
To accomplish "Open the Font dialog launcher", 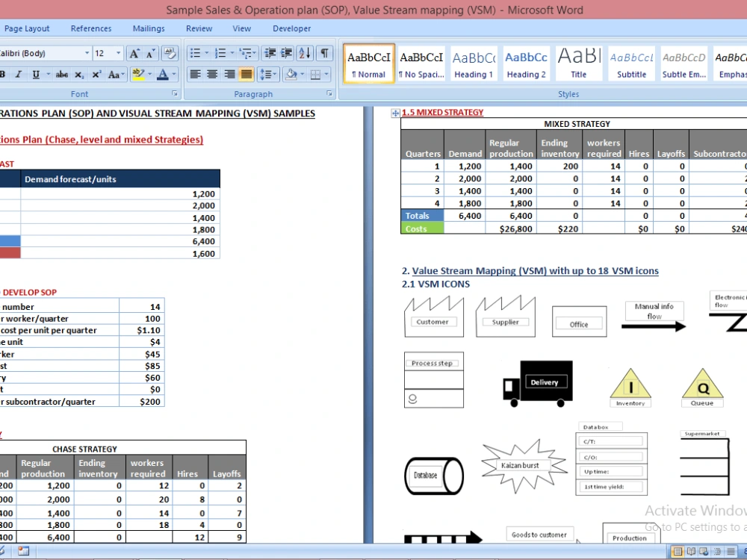I will (175, 94).
